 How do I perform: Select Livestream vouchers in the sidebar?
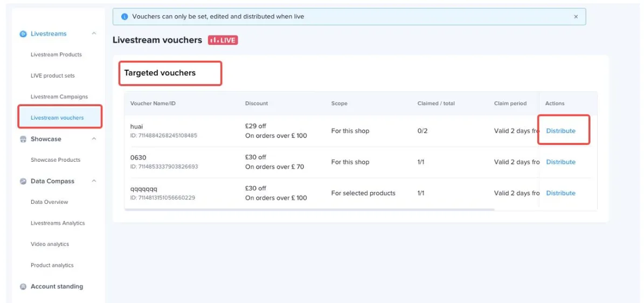57,118
